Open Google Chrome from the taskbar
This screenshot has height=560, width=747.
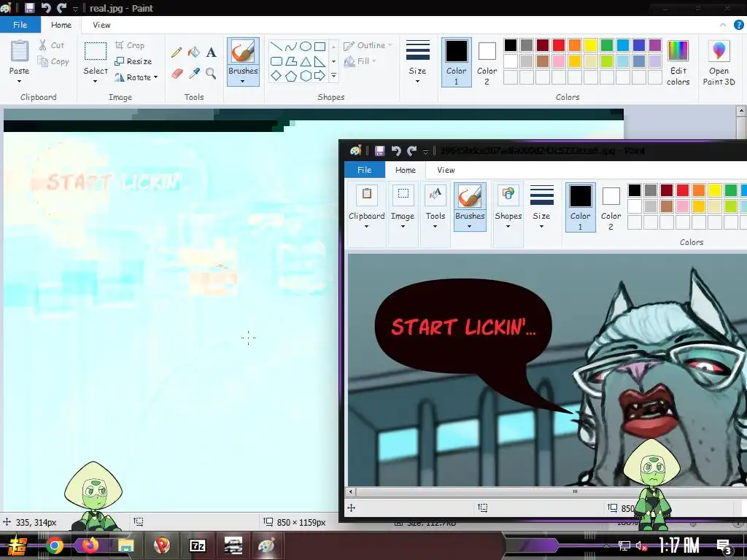pyautogui.click(x=55, y=545)
